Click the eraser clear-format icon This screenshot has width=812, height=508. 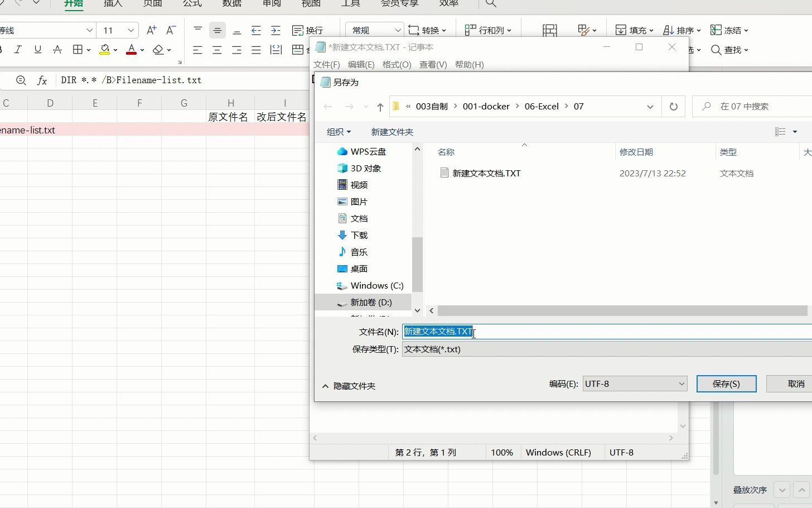click(158, 50)
